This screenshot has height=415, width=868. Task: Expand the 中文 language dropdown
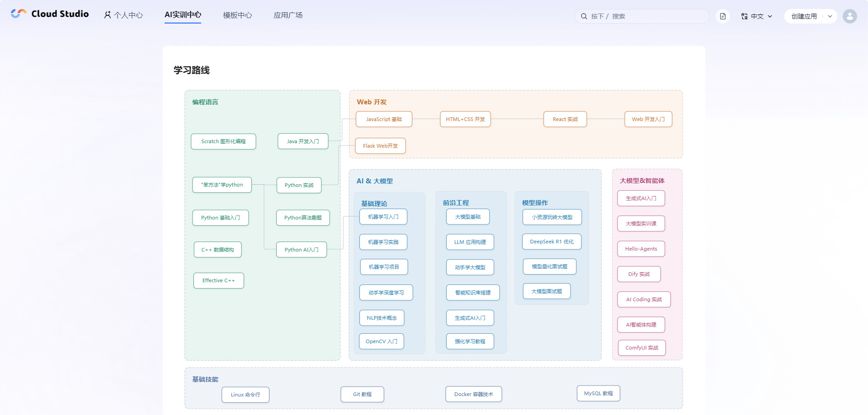[757, 16]
